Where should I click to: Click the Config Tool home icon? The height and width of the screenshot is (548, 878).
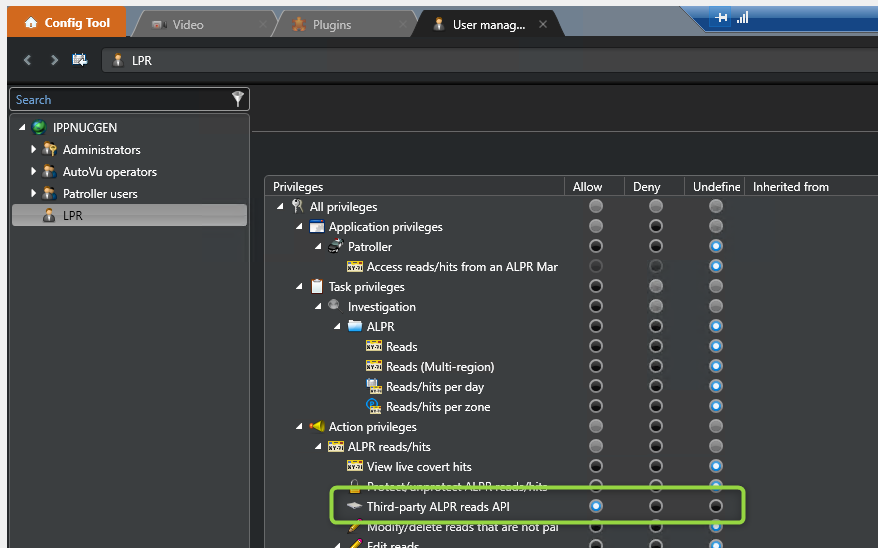point(29,23)
